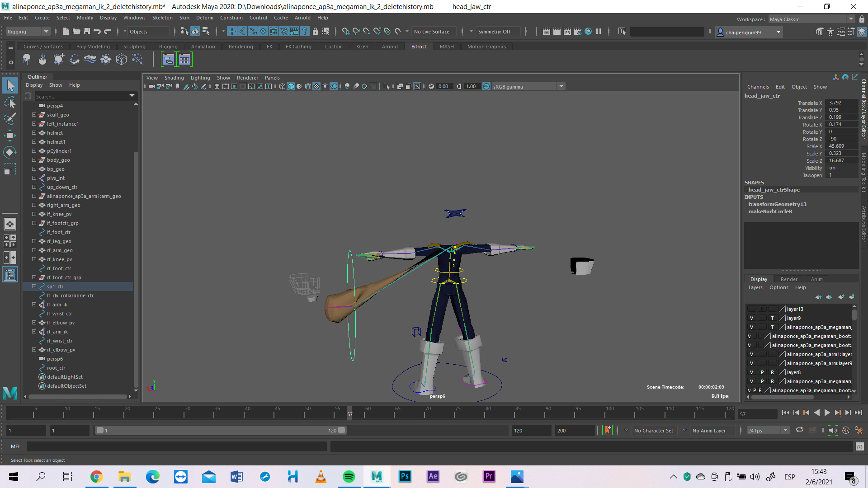Click Play forwards button
868x488 pixels.
click(827, 413)
